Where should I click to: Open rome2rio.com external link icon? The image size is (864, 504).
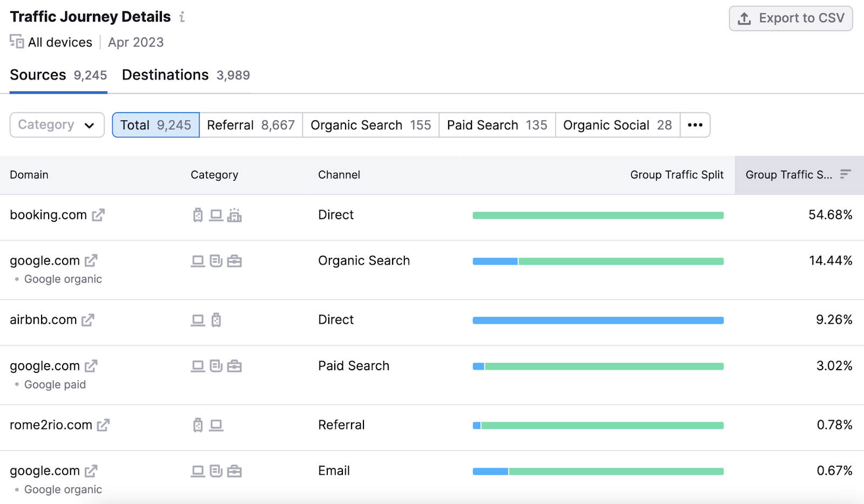(103, 425)
